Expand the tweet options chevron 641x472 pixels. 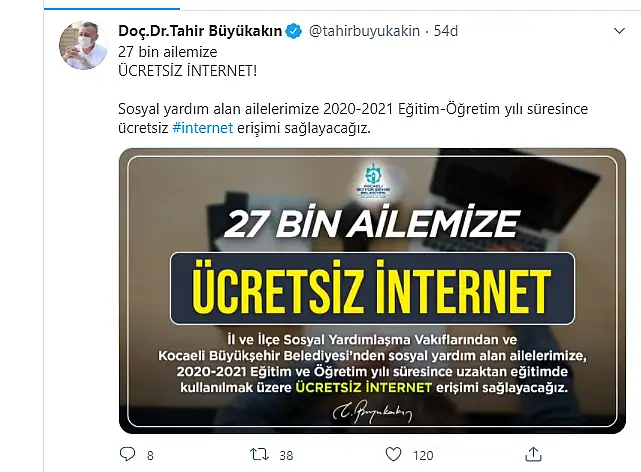tap(619, 31)
